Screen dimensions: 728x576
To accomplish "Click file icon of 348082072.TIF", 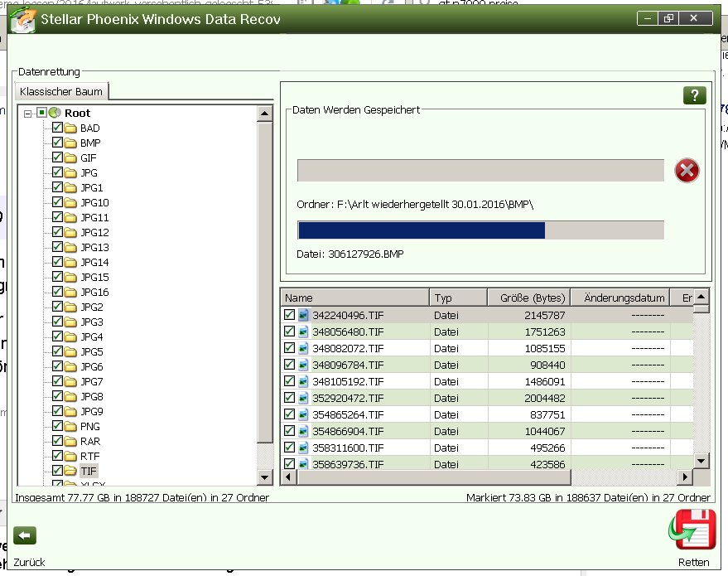I will [303, 348].
